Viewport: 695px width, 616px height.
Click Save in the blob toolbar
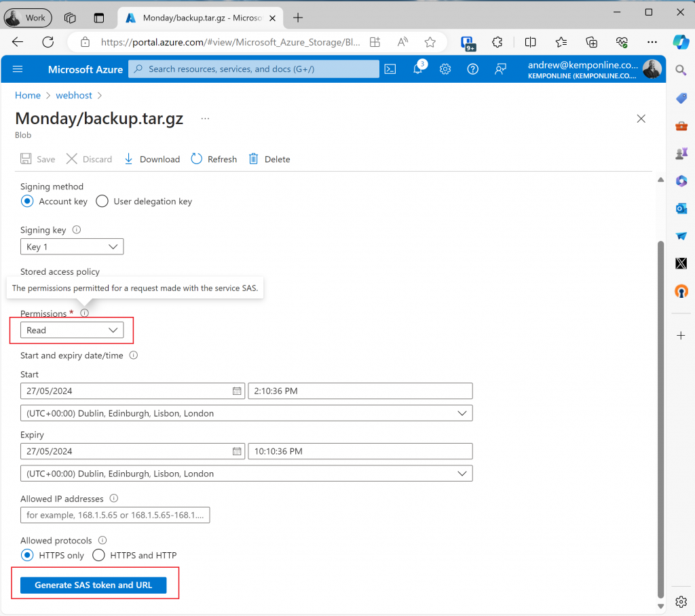pos(38,159)
